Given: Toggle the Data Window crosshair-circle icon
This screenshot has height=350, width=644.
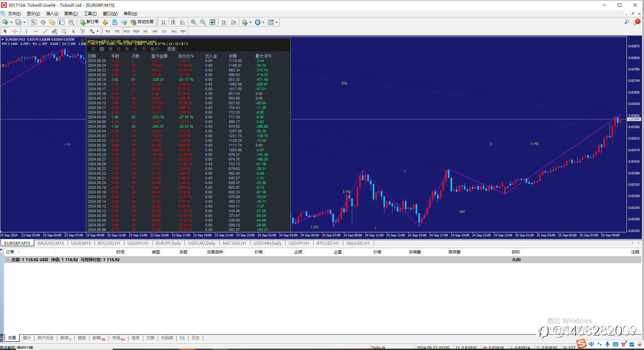Looking at the screenshot, I should point(43,22).
